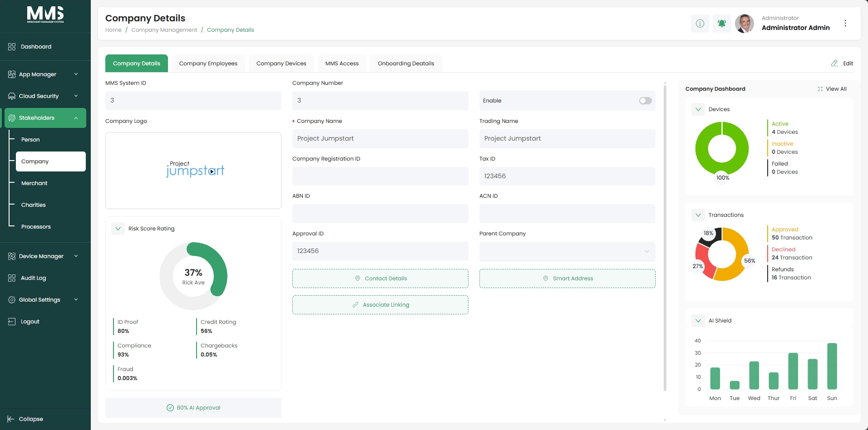
Task: Select Merchant in Stakeholders submenu
Action: pos(35,183)
